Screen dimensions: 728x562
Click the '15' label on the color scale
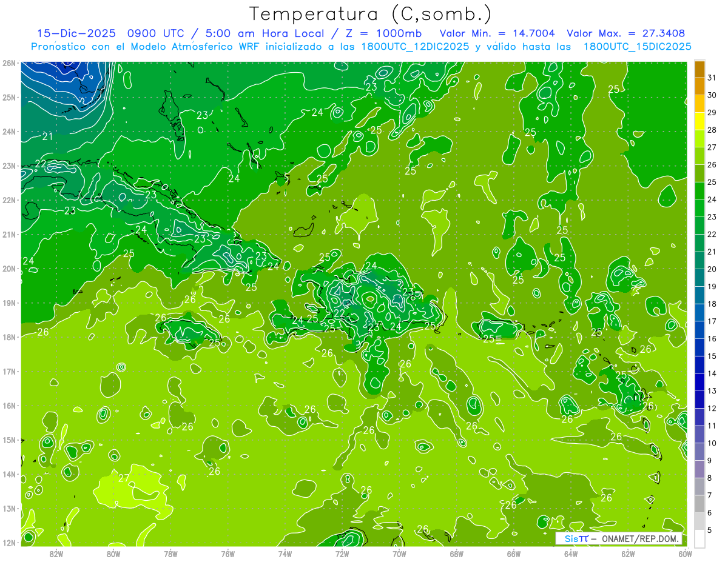(x=712, y=356)
